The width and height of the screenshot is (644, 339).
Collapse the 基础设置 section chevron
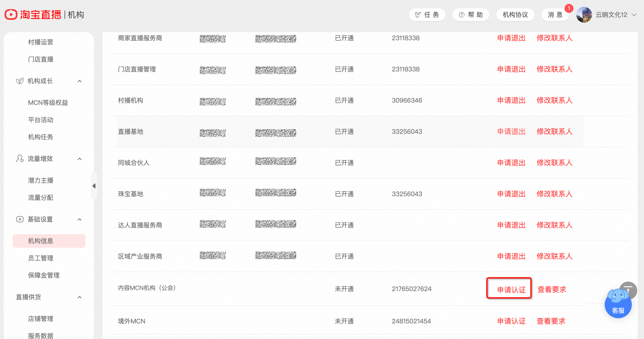click(x=80, y=219)
